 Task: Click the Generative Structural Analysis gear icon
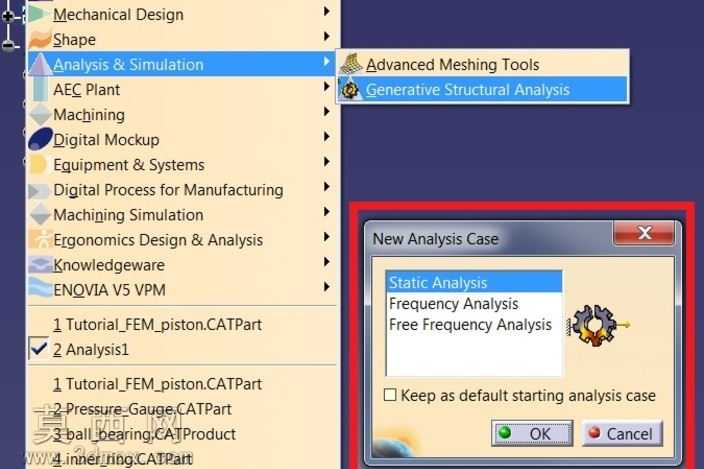click(350, 89)
